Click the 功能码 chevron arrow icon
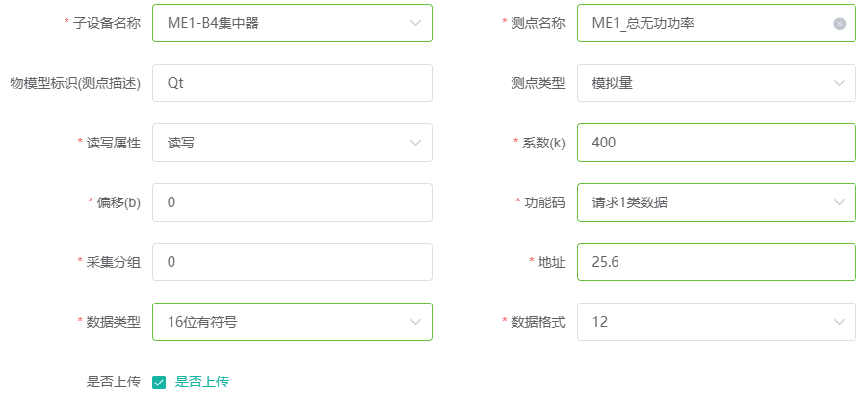The width and height of the screenshot is (868, 397). click(839, 202)
